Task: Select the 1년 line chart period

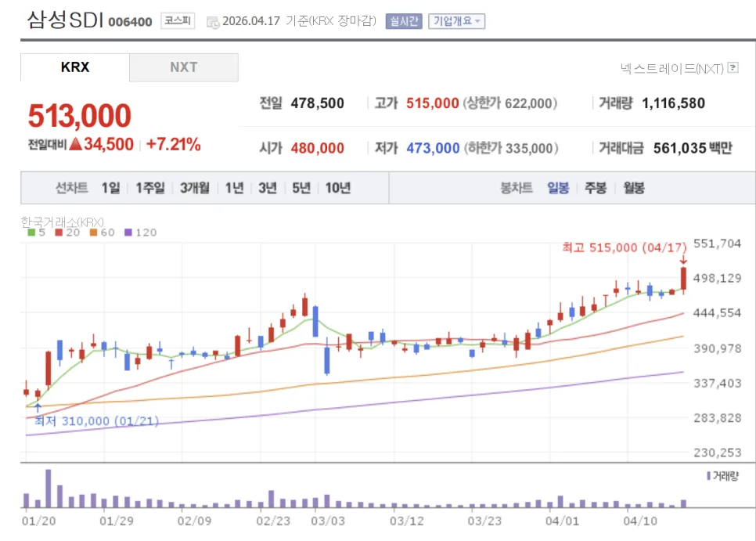Action: (234, 188)
